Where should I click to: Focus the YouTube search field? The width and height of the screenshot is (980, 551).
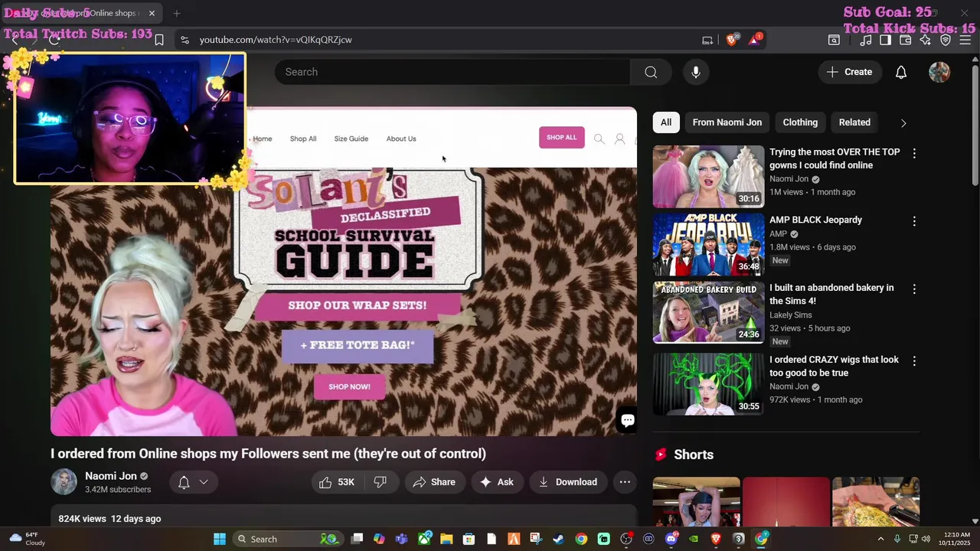pos(452,72)
